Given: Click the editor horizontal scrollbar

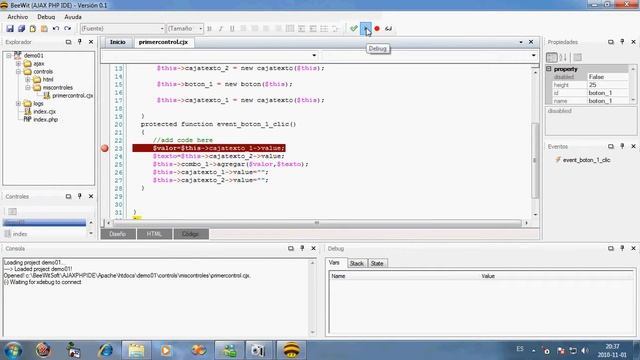Looking at the screenshot, I should click(317, 223).
